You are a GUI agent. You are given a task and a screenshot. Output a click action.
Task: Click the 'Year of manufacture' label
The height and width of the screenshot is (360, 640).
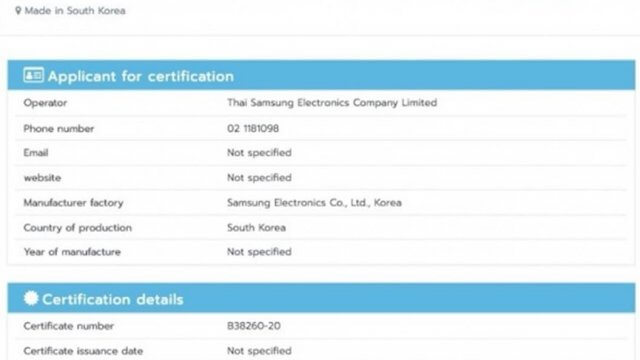(72, 252)
